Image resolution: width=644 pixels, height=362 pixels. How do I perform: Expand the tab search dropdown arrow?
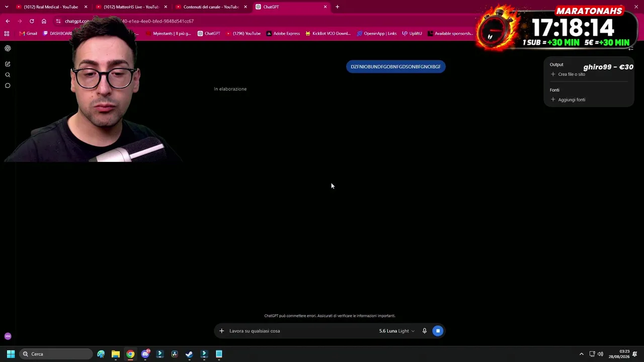[x=7, y=7]
